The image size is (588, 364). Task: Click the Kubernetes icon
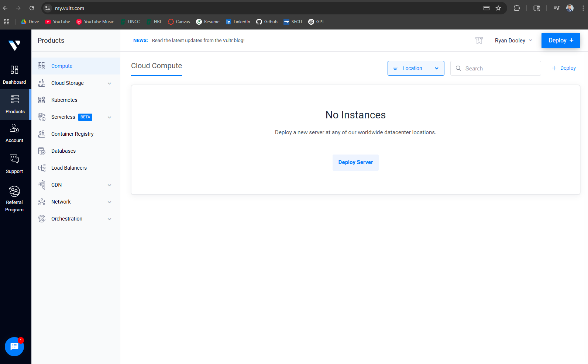point(42,100)
